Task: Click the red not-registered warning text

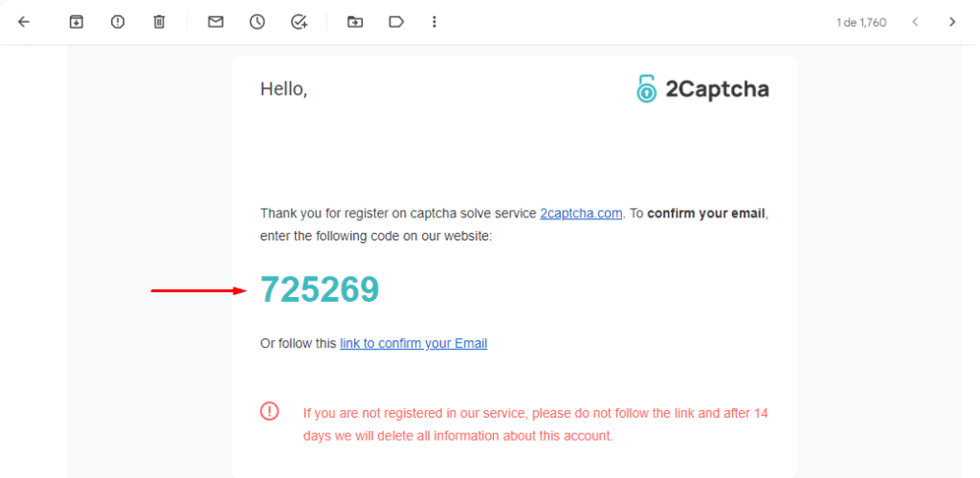Action: coord(535,424)
